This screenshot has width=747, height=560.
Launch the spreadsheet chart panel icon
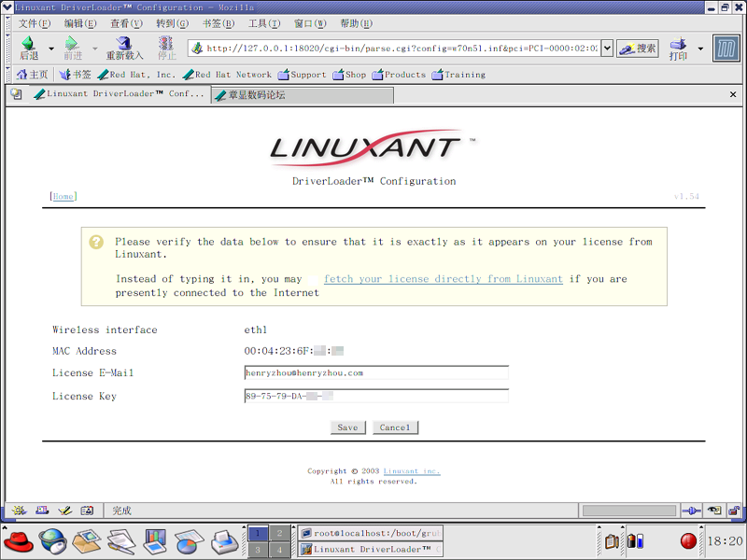[x=190, y=541]
